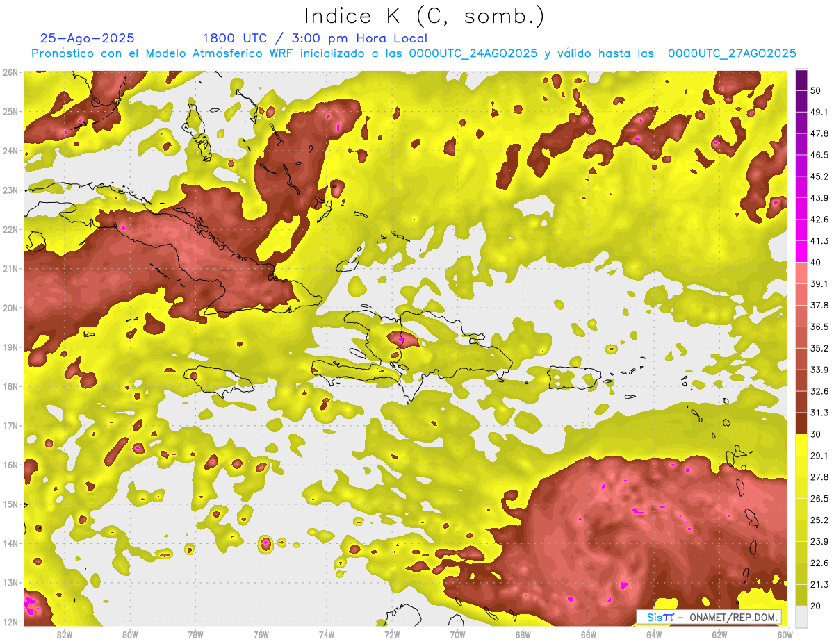Click the color bar value 35.2
Viewport: 834px width, 644px height.
coord(819,348)
